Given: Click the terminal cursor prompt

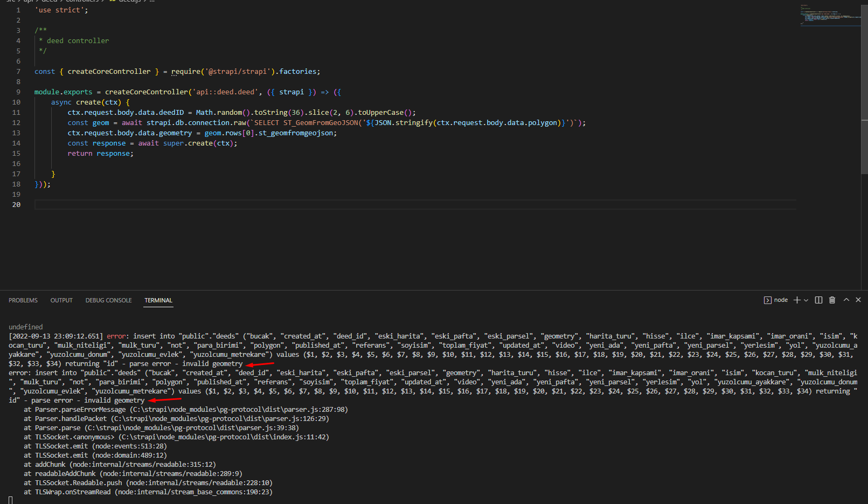Looking at the screenshot, I should point(10,500).
